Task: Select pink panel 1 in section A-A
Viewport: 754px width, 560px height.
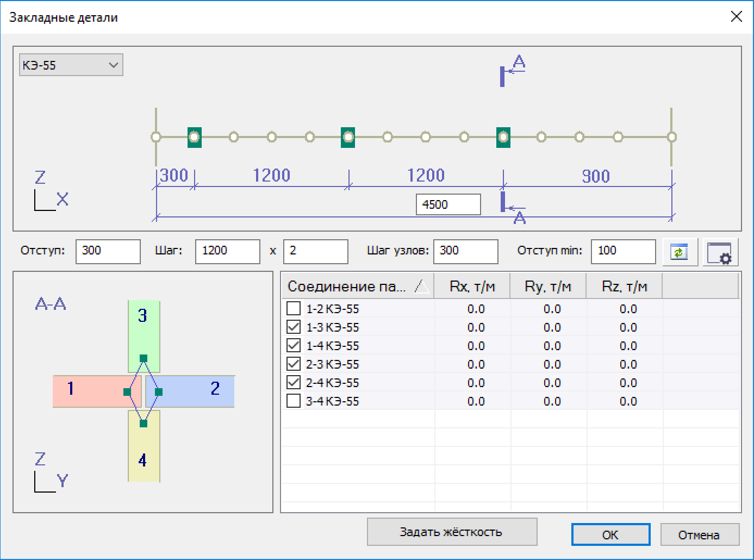Action: (90, 391)
